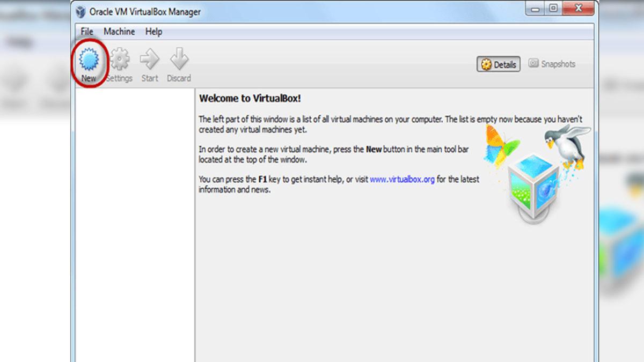Click the camera icon beside Snapshots

coord(533,63)
